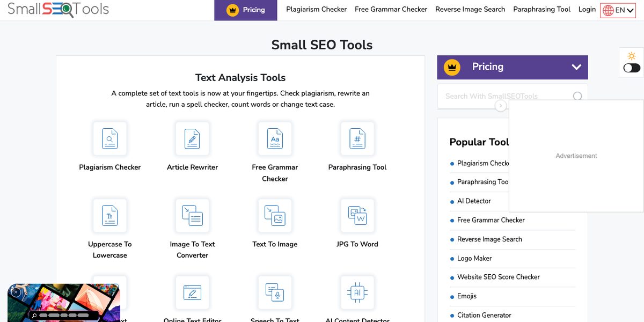Open the JPG To Word icon

[357, 216]
